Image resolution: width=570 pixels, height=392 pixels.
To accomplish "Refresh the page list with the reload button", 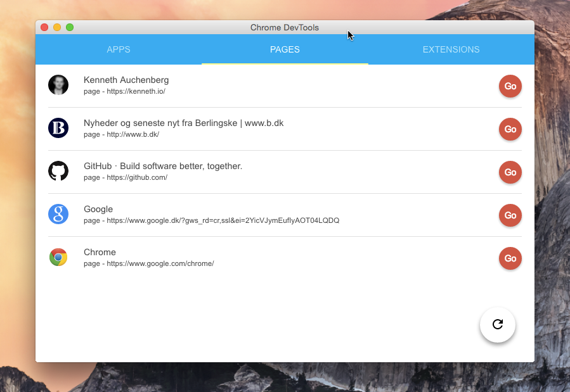I will pyautogui.click(x=498, y=324).
